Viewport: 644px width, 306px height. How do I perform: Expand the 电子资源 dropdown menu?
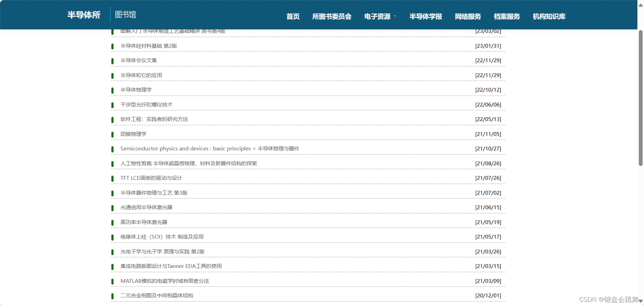380,16
